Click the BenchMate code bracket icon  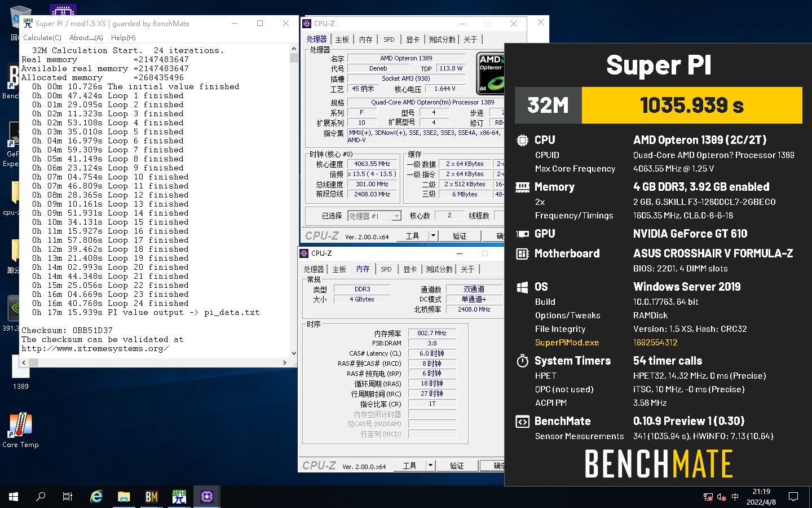[522, 421]
